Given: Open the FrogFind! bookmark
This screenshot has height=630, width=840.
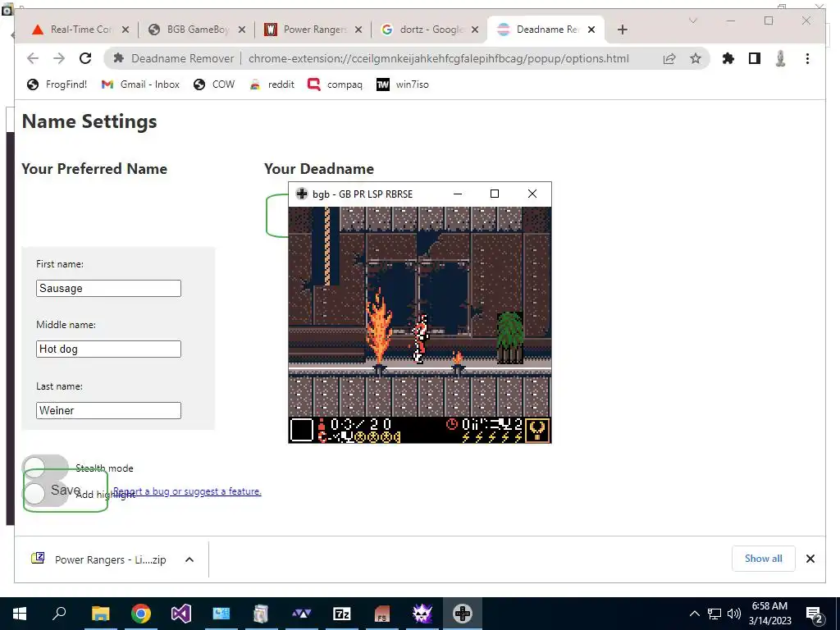Looking at the screenshot, I should point(57,84).
